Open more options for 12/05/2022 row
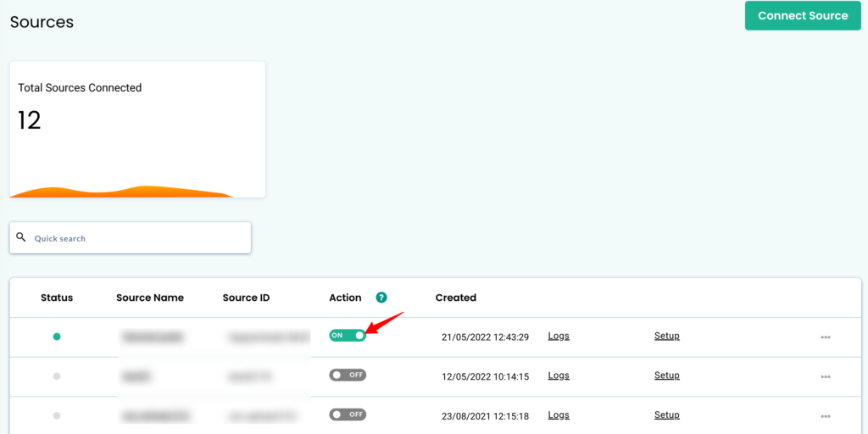 (x=826, y=377)
